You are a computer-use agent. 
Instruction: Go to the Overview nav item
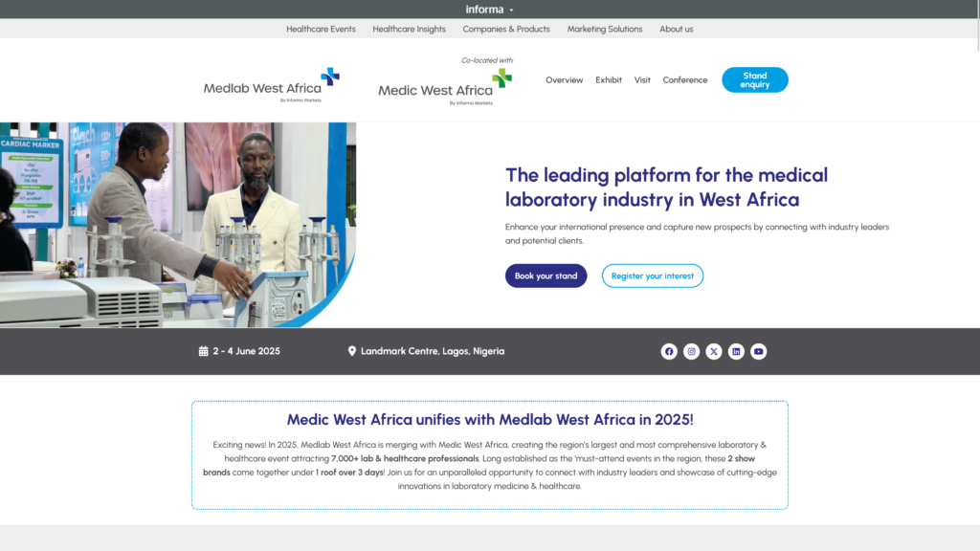tap(564, 80)
